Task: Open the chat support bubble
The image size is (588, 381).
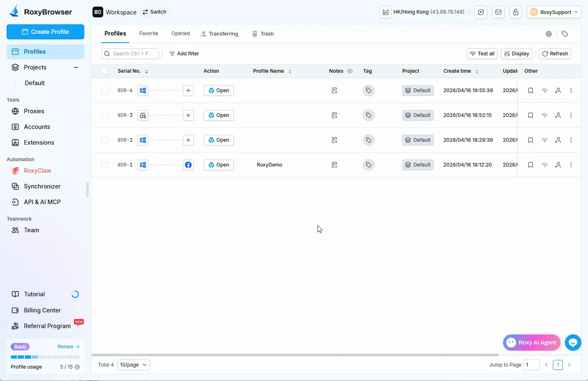Action: (x=573, y=343)
